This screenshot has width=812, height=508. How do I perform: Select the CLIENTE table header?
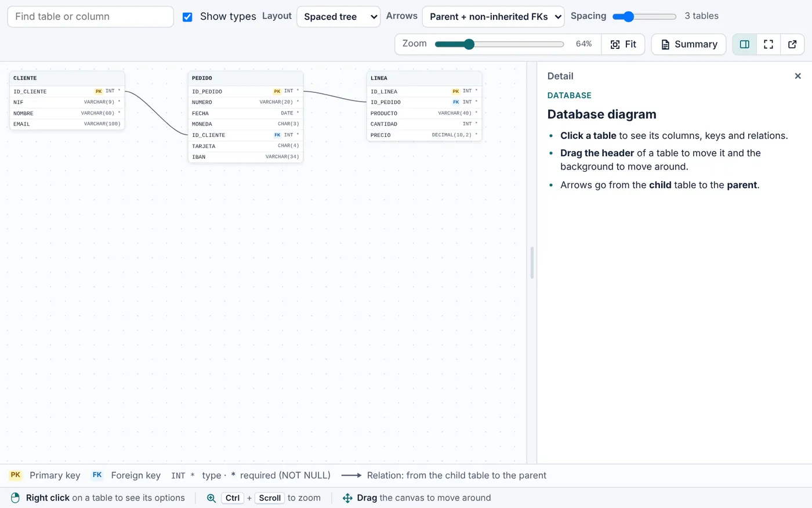(x=67, y=78)
